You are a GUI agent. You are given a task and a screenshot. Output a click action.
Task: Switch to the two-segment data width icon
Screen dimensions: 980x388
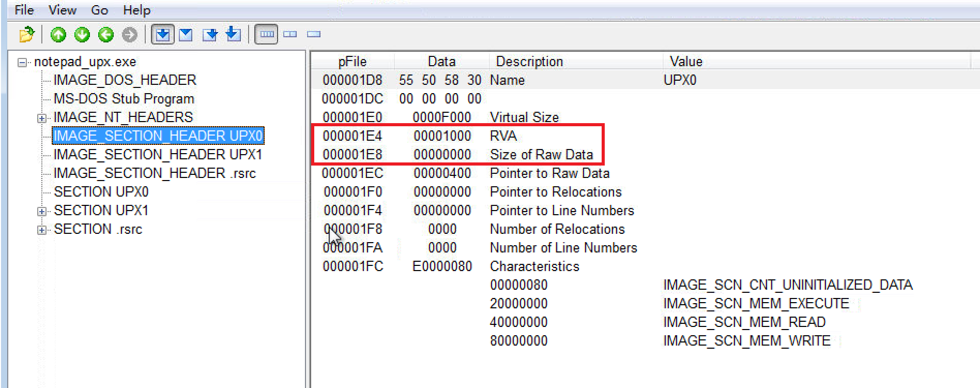(x=290, y=35)
